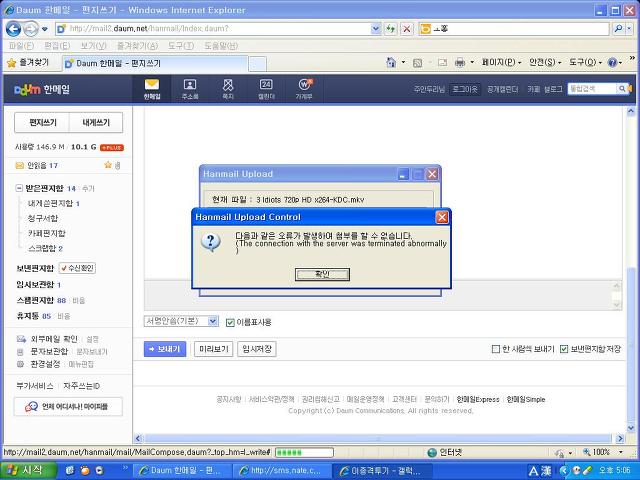Image resolution: width=640 pixels, height=480 pixels.
Task: Switch to the 이종격투기 taskbar window
Action: [x=383, y=471]
